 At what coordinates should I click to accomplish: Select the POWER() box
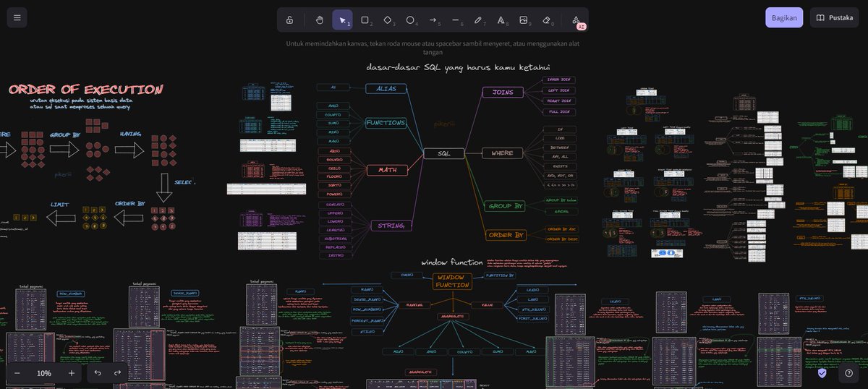[x=335, y=194]
